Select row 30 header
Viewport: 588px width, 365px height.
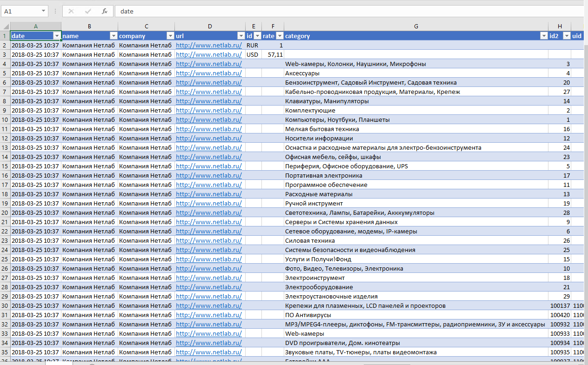pos(5,305)
